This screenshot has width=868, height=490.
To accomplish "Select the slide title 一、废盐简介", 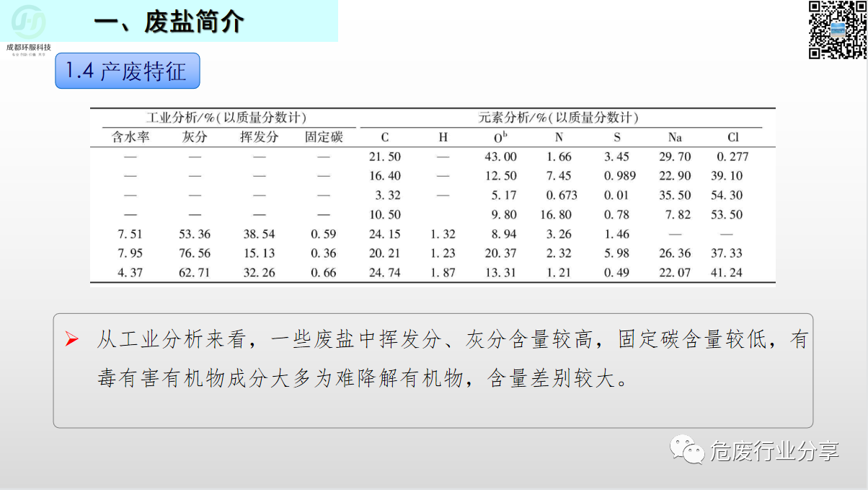I will tap(169, 22).
